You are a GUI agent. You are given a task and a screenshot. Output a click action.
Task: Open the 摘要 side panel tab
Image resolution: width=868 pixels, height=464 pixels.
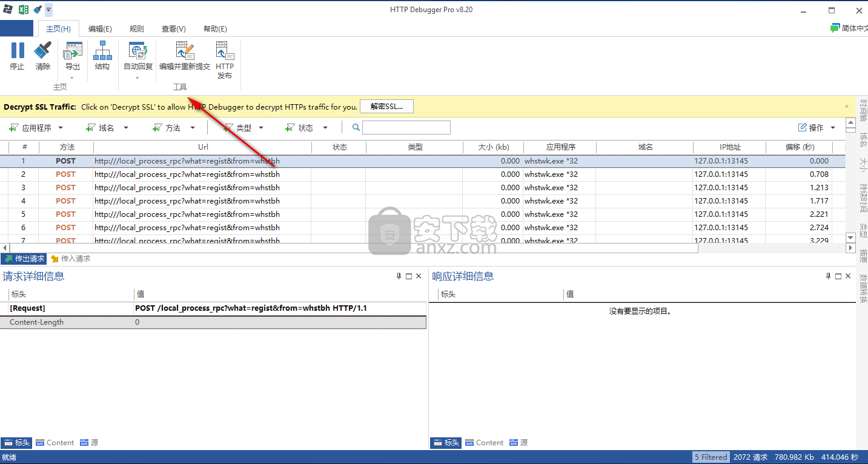click(x=863, y=256)
